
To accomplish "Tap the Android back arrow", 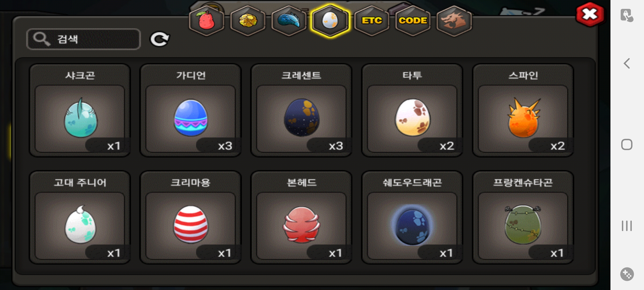I will point(627,64).
